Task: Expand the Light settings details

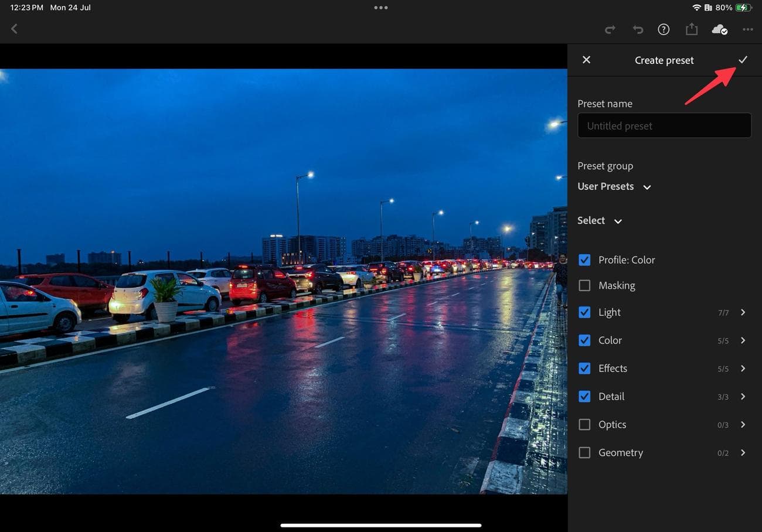Action: [x=742, y=312]
